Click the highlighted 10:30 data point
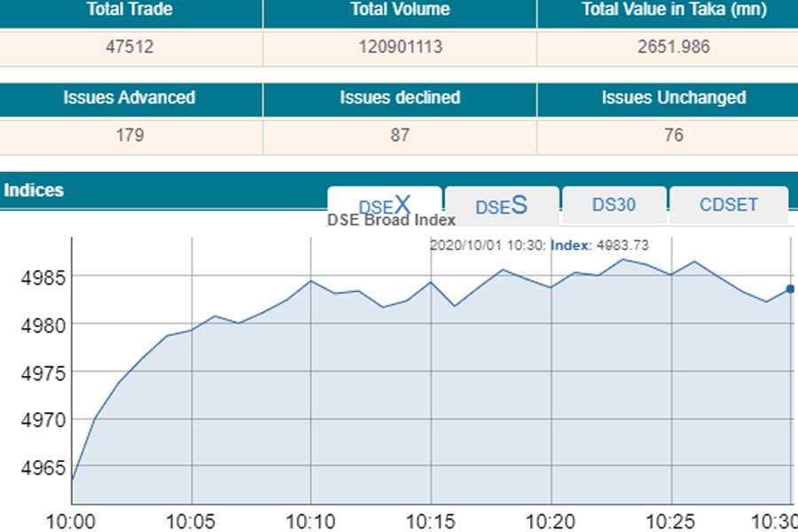This screenshot has height=532, width=798. [x=791, y=288]
